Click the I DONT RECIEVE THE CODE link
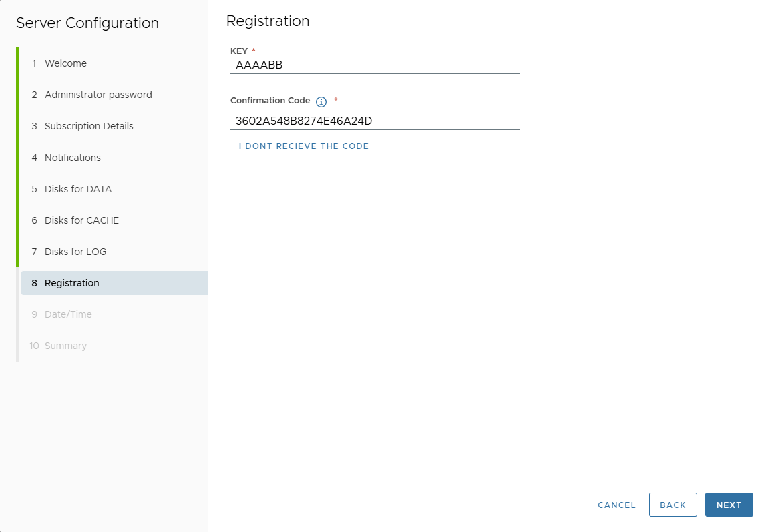Image resolution: width=768 pixels, height=532 pixels. pos(304,146)
